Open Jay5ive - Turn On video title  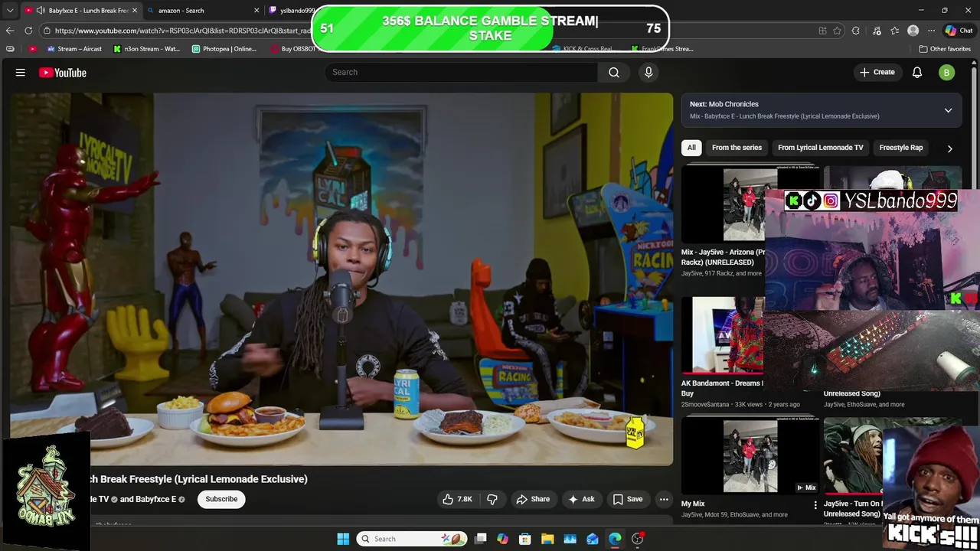coord(853,509)
